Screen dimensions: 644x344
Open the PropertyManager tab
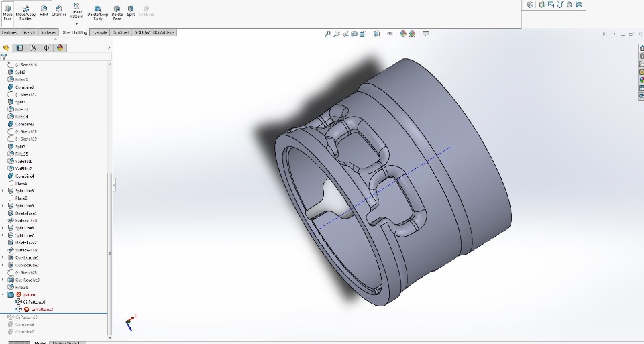[19, 48]
